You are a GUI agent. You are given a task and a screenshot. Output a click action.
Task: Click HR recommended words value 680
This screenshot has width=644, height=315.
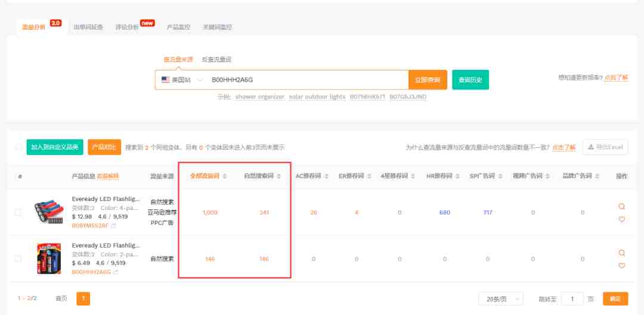pyautogui.click(x=444, y=212)
